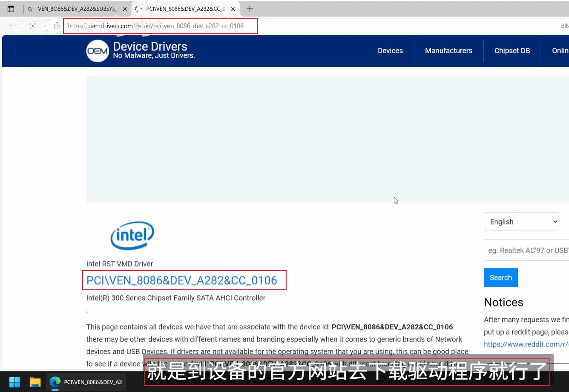Click the driver search box
The height and width of the screenshot is (392, 569).
coord(526,250)
